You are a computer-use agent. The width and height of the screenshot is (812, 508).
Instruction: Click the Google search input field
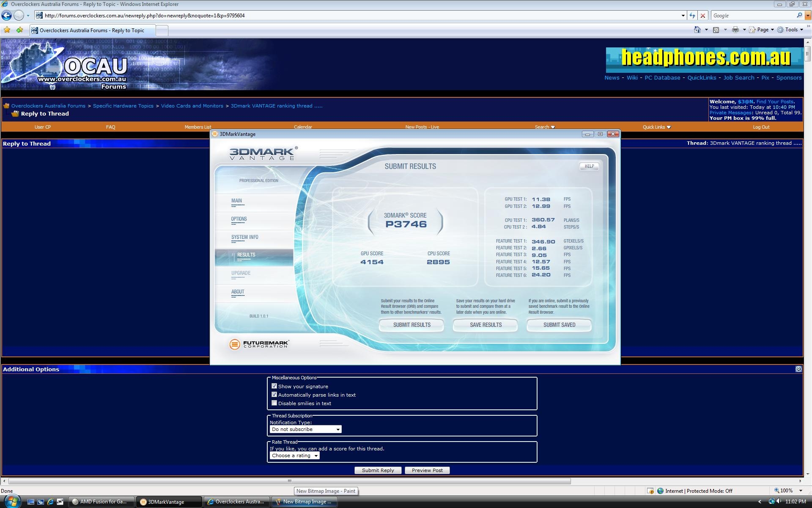[753, 16]
